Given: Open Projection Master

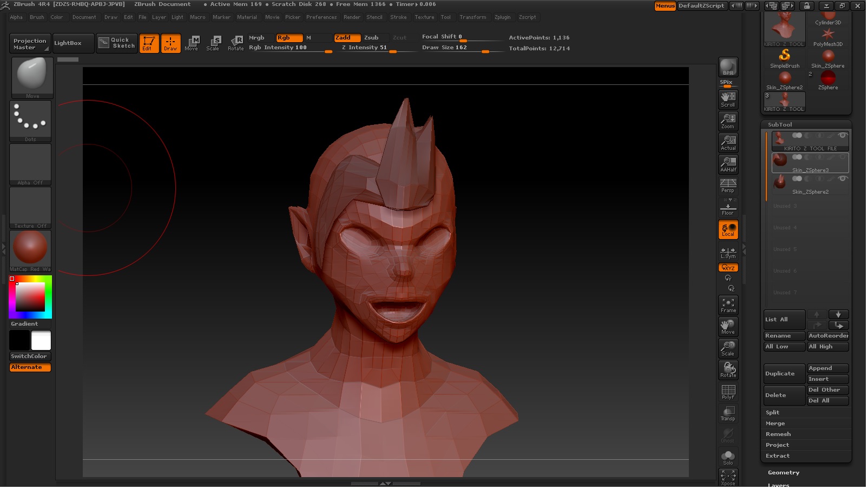Looking at the screenshot, I should point(31,44).
